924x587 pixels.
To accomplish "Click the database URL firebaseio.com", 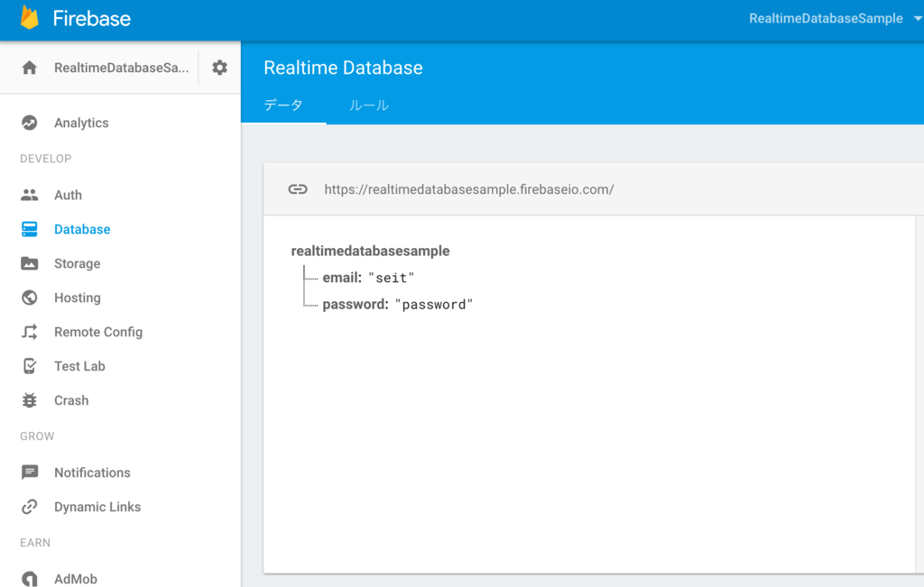I will pyautogui.click(x=469, y=189).
